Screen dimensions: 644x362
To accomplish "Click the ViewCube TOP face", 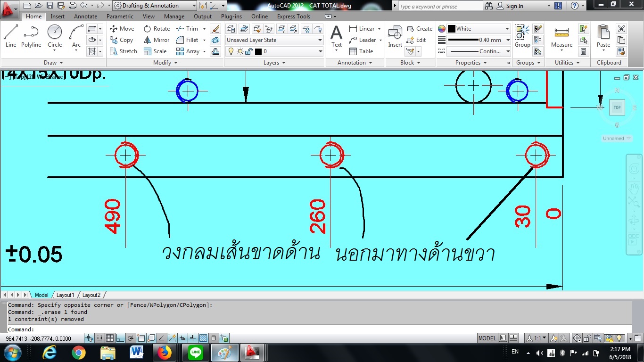I will point(617,107).
